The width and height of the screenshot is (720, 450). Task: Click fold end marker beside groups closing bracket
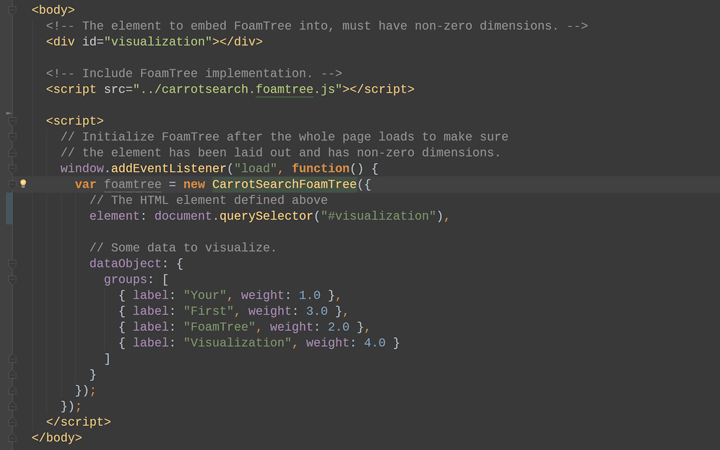click(12, 358)
